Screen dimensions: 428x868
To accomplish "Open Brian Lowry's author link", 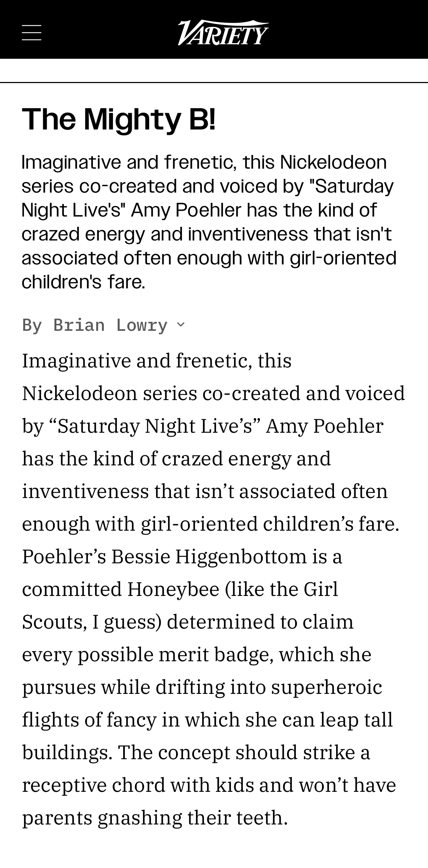I will coord(110,325).
